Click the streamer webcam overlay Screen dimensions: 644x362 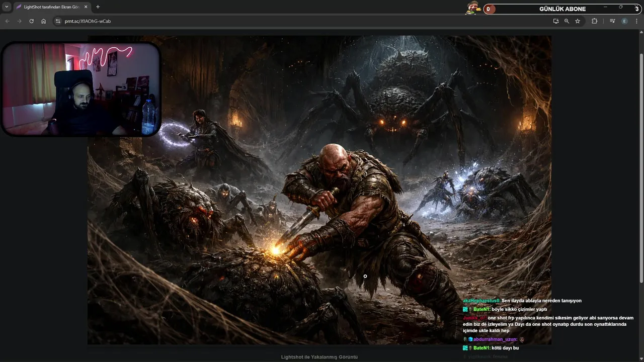[81, 89]
